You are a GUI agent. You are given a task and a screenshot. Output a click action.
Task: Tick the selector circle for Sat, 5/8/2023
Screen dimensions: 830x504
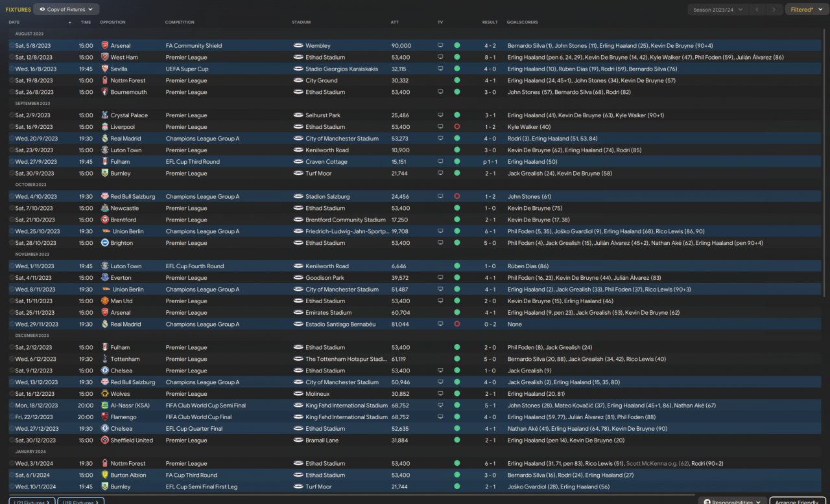point(12,46)
